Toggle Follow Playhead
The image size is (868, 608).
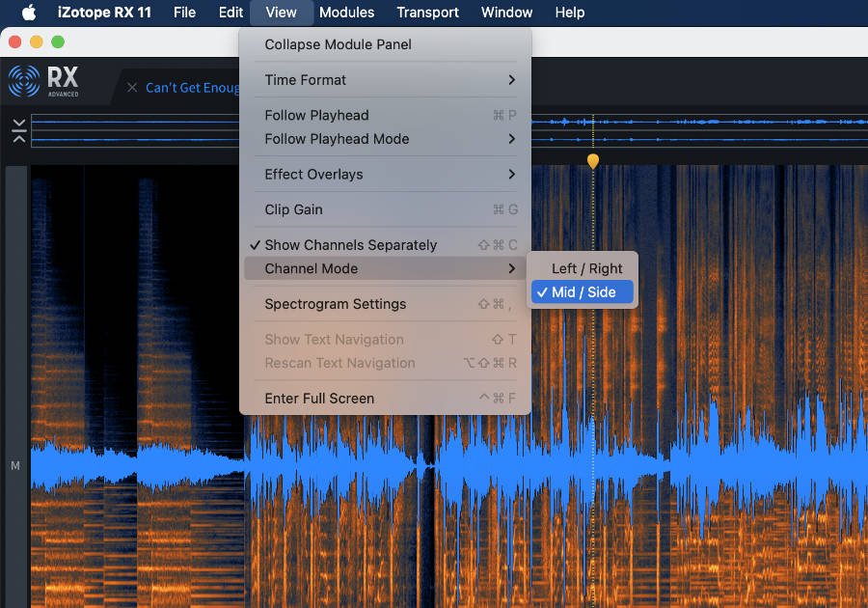tap(385, 115)
